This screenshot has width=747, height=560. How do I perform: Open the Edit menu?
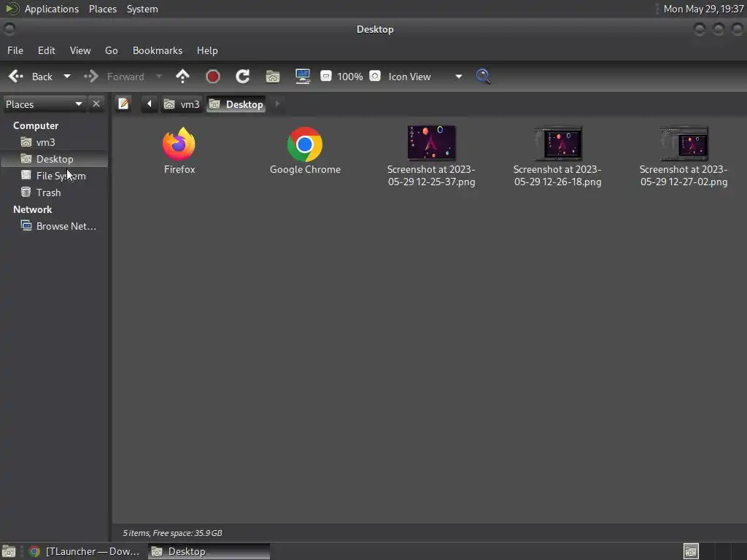click(x=47, y=50)
